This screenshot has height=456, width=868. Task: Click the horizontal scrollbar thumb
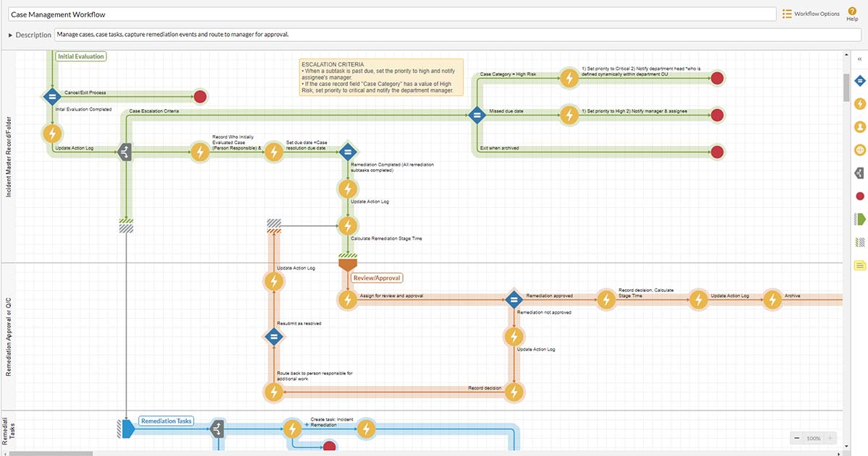50,453
